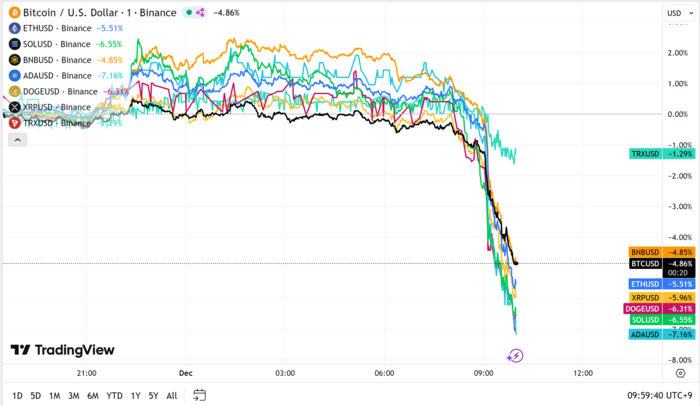
Task: Switch to the YTD time range
Action: pos(114,395)
